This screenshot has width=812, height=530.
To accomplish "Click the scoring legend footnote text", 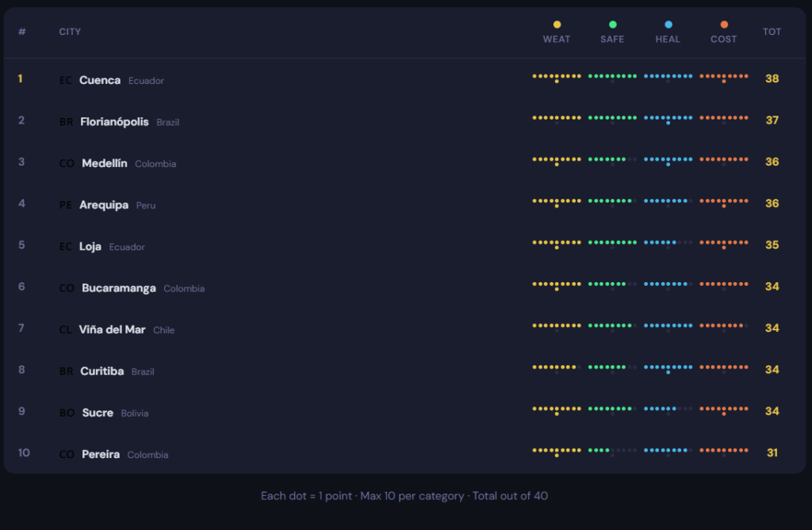I will click(x=404, y=496).
